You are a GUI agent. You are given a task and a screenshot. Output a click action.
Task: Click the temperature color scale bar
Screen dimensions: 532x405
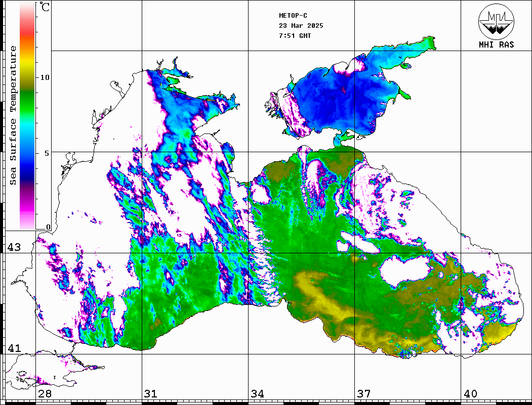(27, 116)
